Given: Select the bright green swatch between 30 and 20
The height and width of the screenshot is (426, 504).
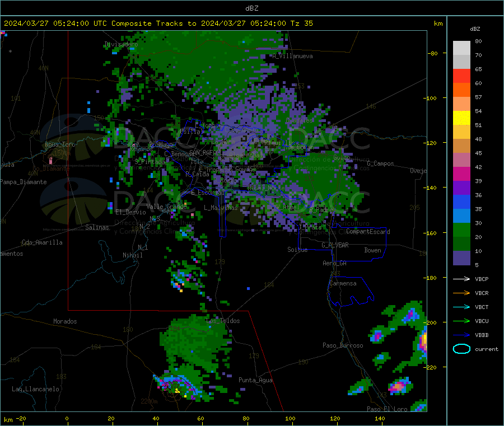Looking at the screenshot, I should 461,230.
